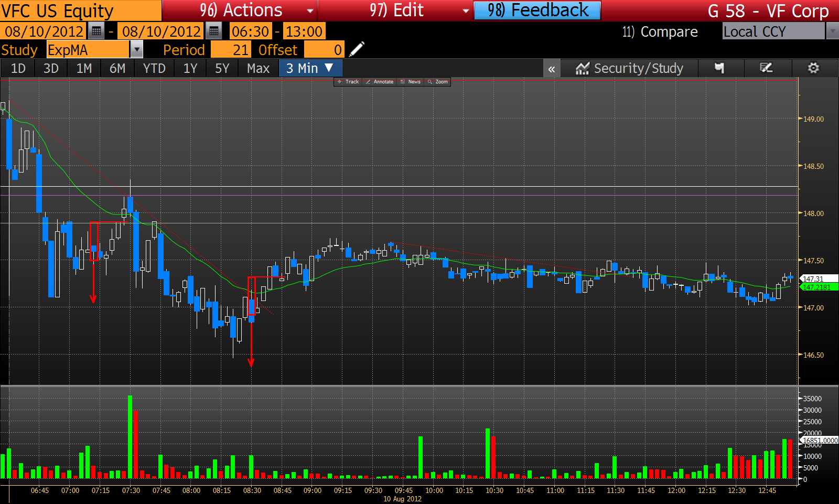Change the 13:00 end time
839x504 pixels.
point(304,31)
